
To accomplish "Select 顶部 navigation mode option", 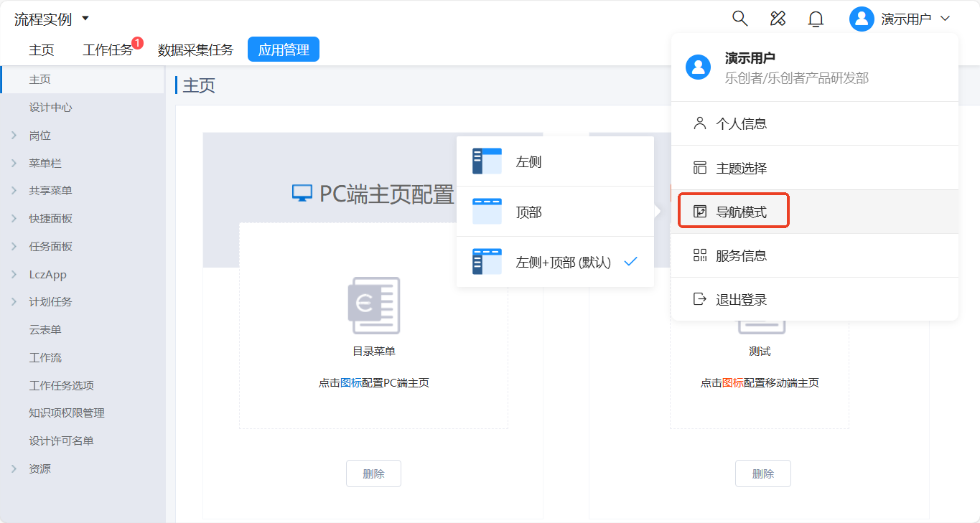I will (x=528, y=212).
